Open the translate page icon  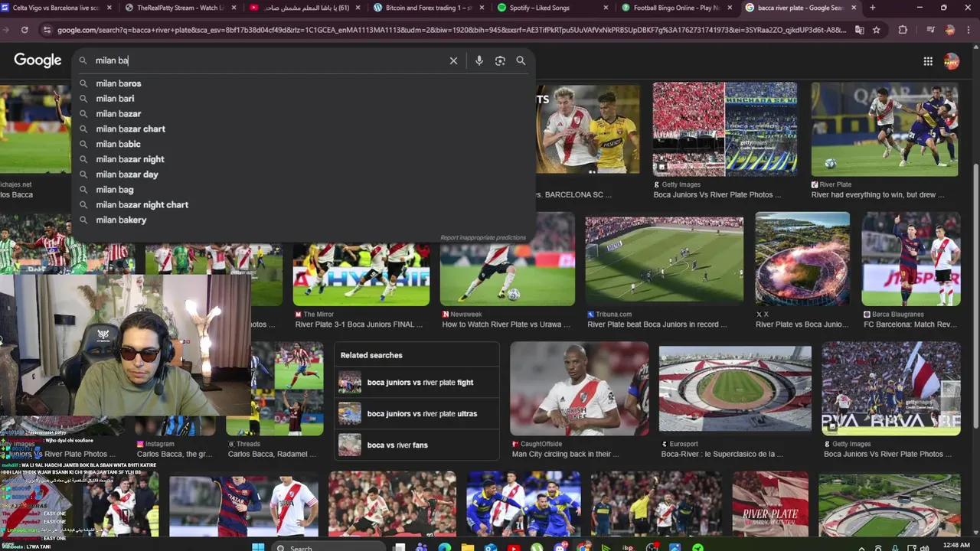pyautogui.click(x=860, y=30)
